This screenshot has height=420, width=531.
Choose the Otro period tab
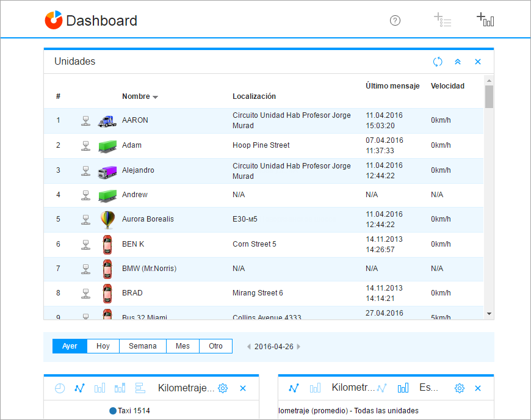[x=215, y=346]
